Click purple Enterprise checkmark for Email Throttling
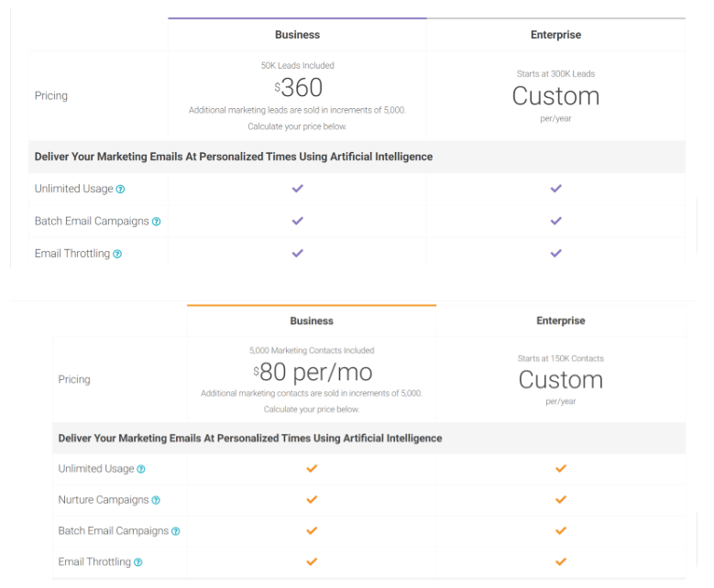Image resolution: width=714 pixels, height=588 pixels. point(556,253)
